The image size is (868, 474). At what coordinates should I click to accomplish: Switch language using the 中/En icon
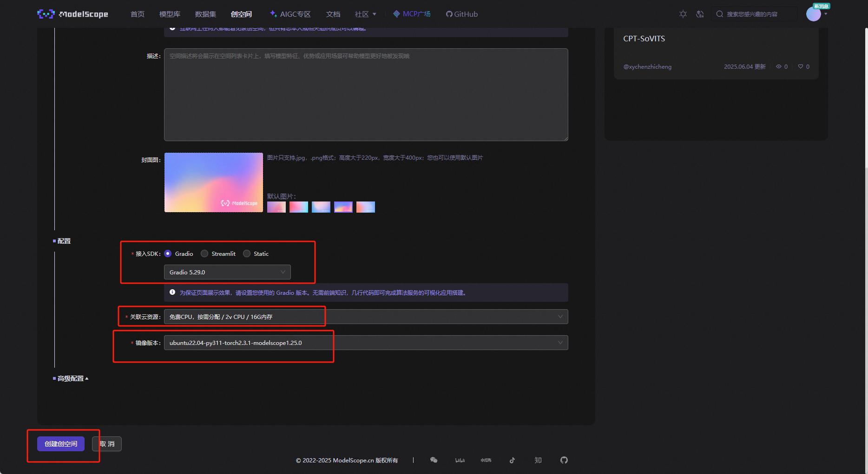(700, 14)
